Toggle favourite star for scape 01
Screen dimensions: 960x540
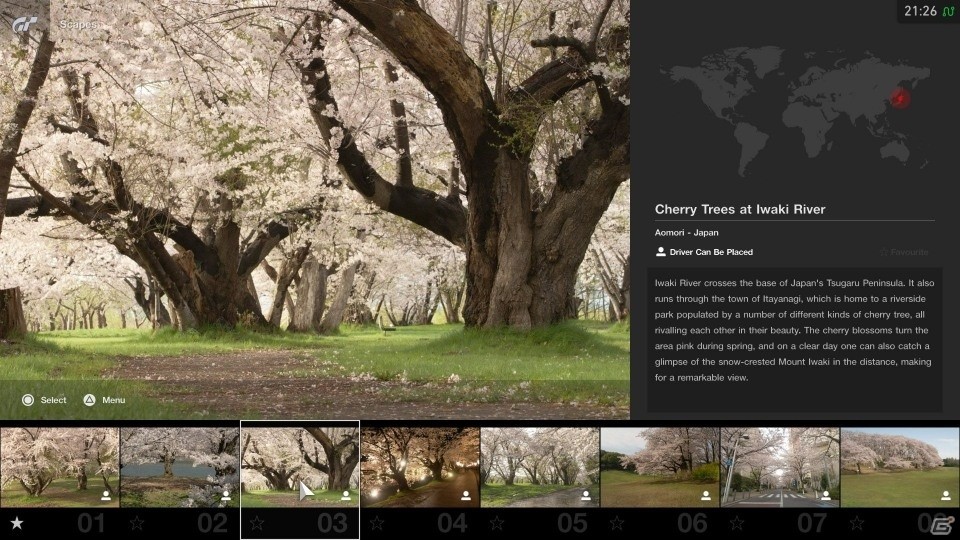pyautogui.click(x=17, y=523)
